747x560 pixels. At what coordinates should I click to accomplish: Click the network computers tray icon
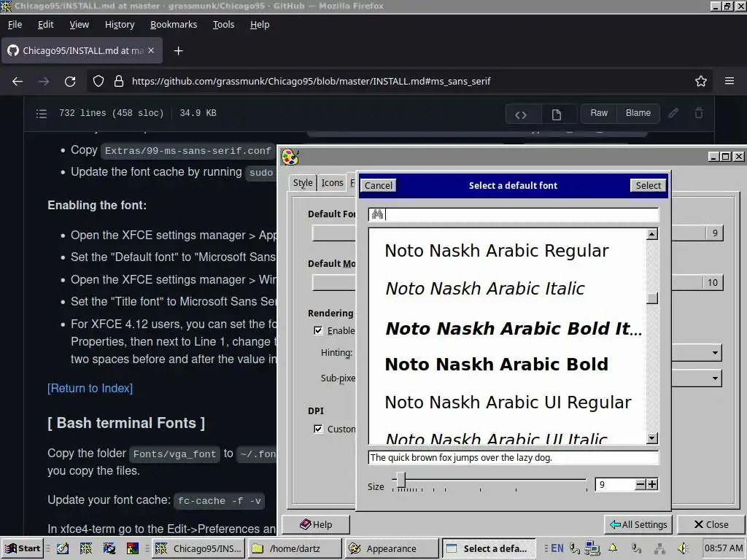point(592,548)
